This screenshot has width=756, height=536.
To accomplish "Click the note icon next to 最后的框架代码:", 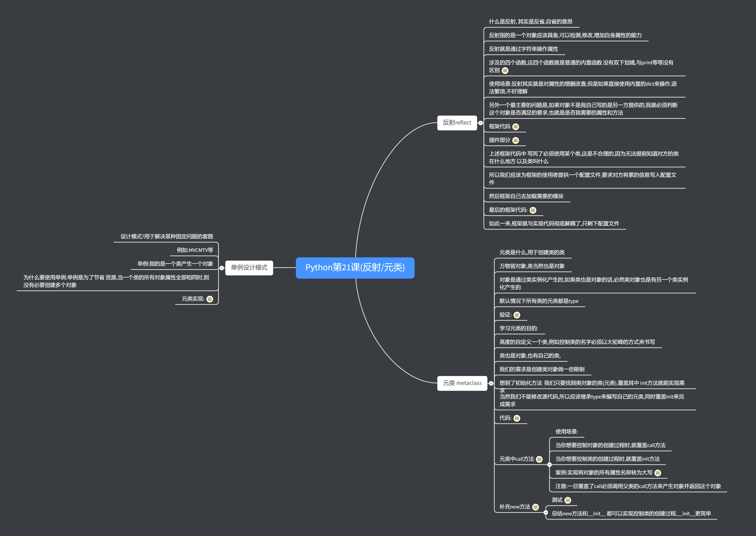I will tap(533, 210).
